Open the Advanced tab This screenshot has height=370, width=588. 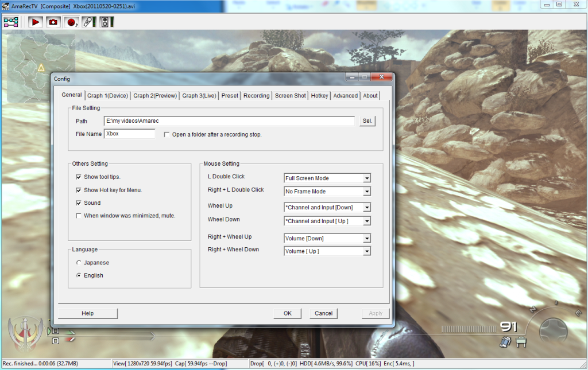(x=345, y=95)
